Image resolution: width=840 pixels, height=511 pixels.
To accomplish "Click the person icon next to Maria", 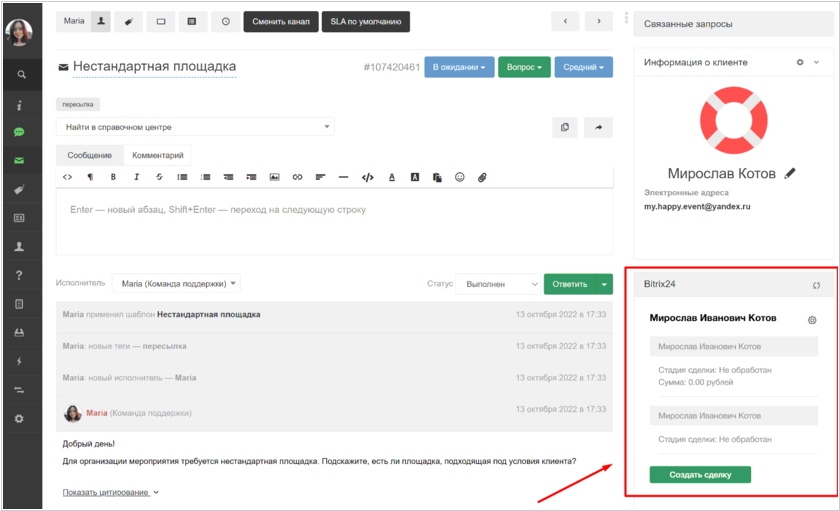I will [101, 21].
